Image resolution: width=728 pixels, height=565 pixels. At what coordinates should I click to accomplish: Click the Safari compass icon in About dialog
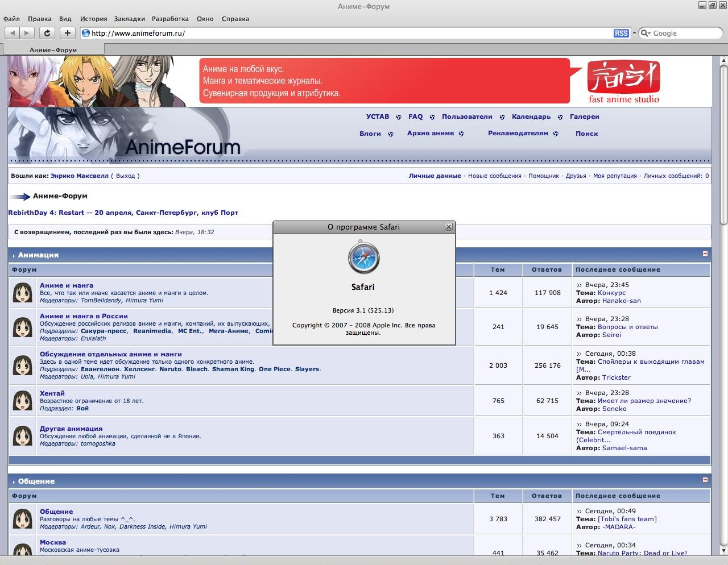point(363,258)
